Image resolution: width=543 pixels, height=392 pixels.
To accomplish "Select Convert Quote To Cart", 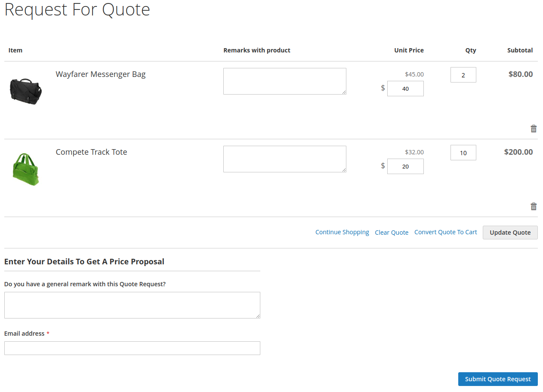I will click(446, 232).
